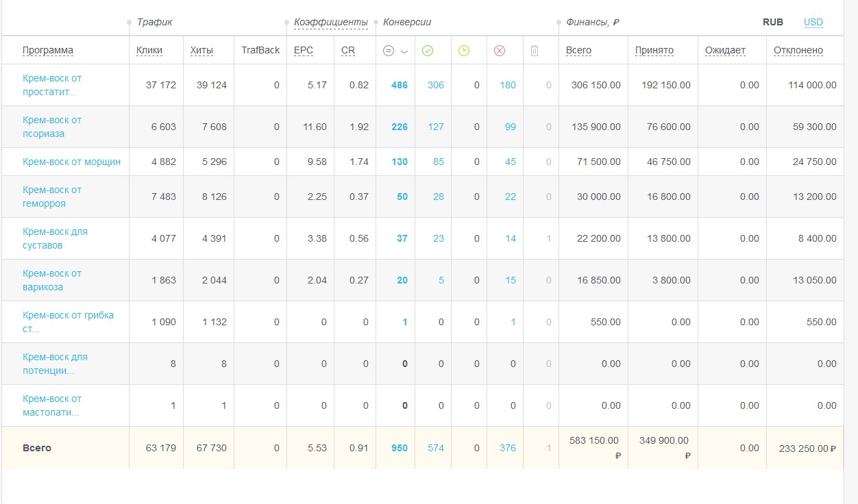Open Крем-воск от морщин program link
Viewport: 858px width, 504px height.
(71, 162)
